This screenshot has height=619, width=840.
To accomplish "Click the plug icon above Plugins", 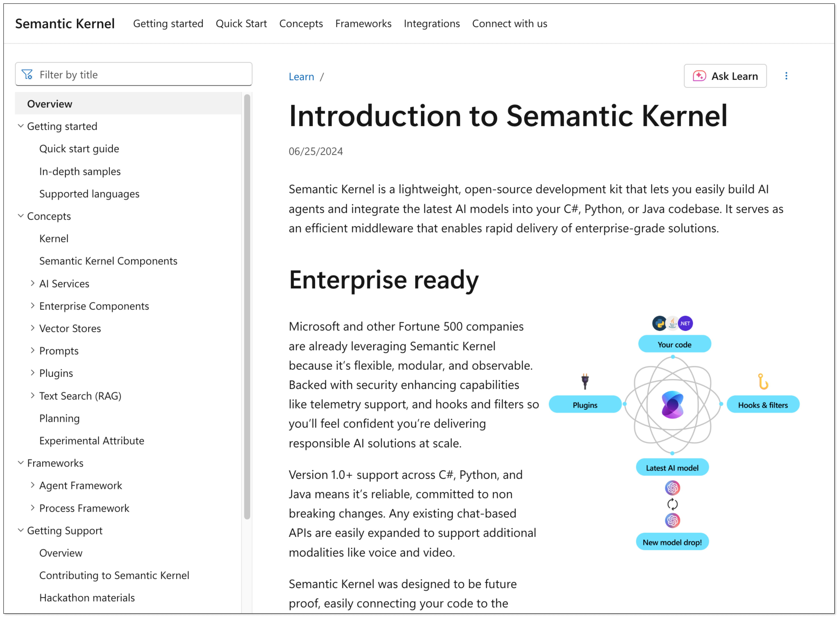I will coord(585,381).
